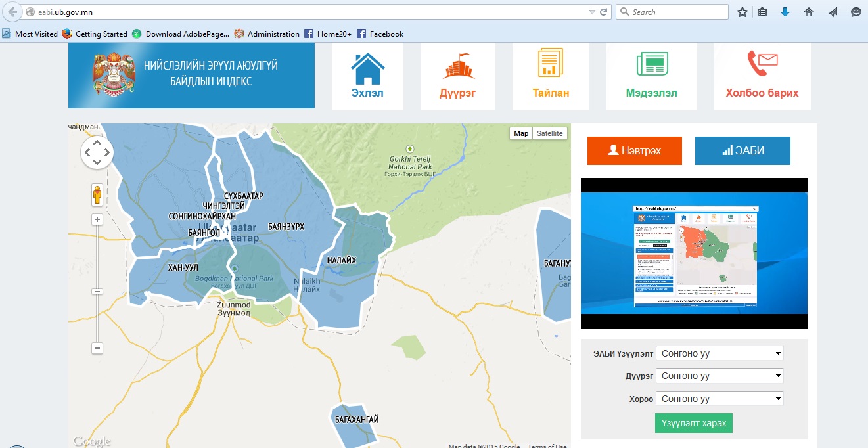Screen dimensions: 868x448
Task: Click the map pan control arrows
Action: click(x=97, y=152)
